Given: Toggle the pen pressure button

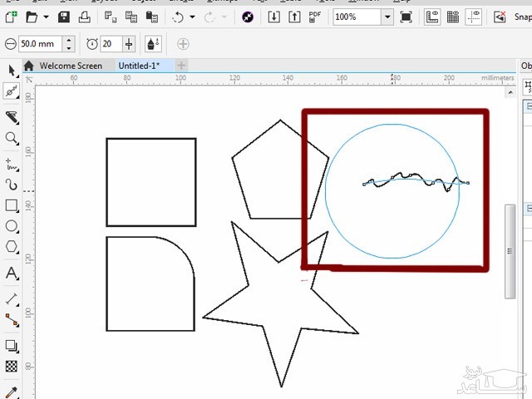Looking at the screenshot, I should [x=155, y=44].
